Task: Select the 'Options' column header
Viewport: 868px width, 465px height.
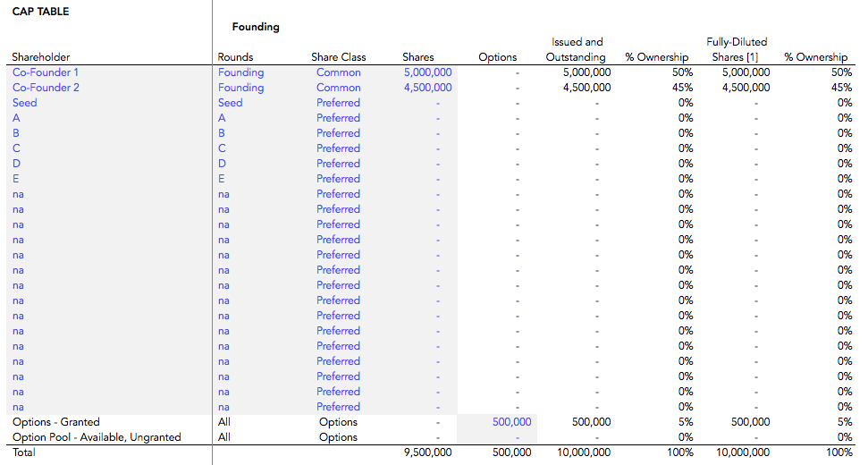Action: (497, 57)
